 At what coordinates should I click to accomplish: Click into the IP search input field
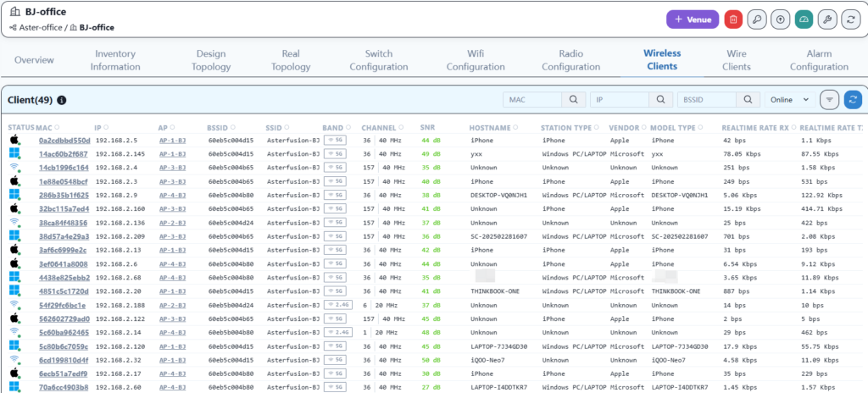click(x=619, y=100)
